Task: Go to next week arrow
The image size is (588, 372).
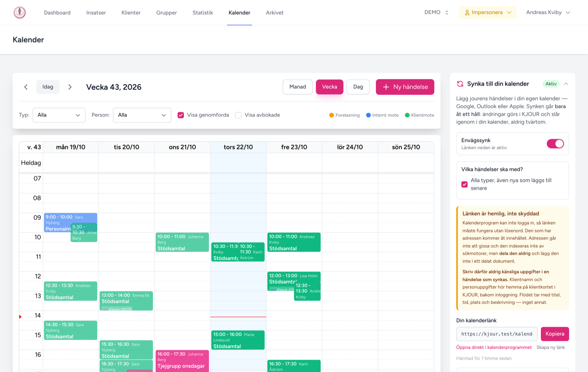Action: pos(70,87)
